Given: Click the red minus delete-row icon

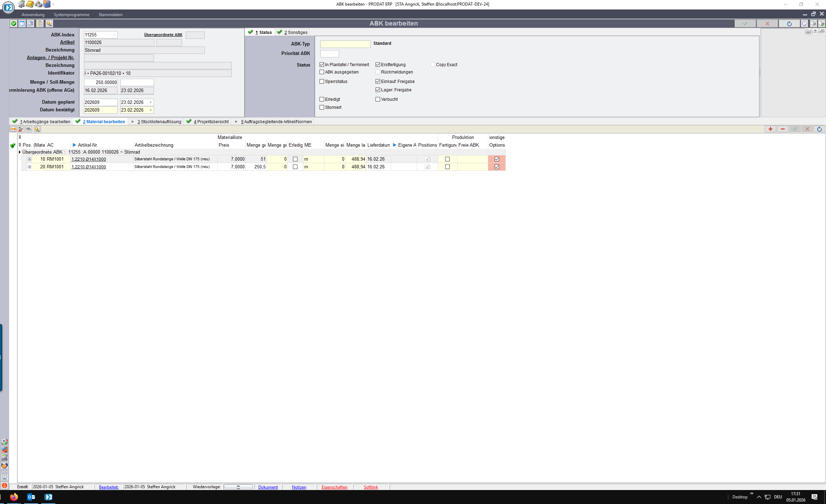Looking at the screenshot, I should (x=783, y=129).
